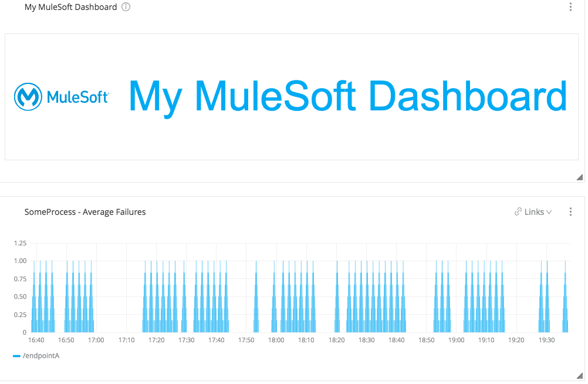This screenshot has width=588, height=384.
Task: Click the 18:00 time axis label
Action: [x=276, y=340]
